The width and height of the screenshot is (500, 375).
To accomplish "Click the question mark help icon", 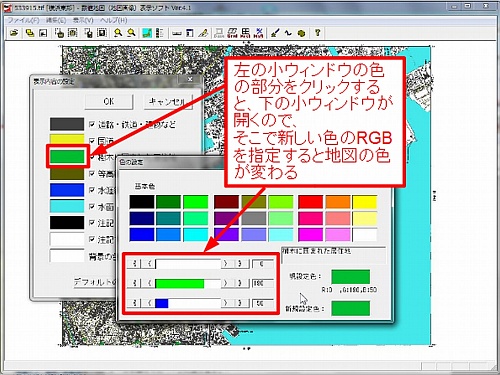I will [x=317, y=33].
